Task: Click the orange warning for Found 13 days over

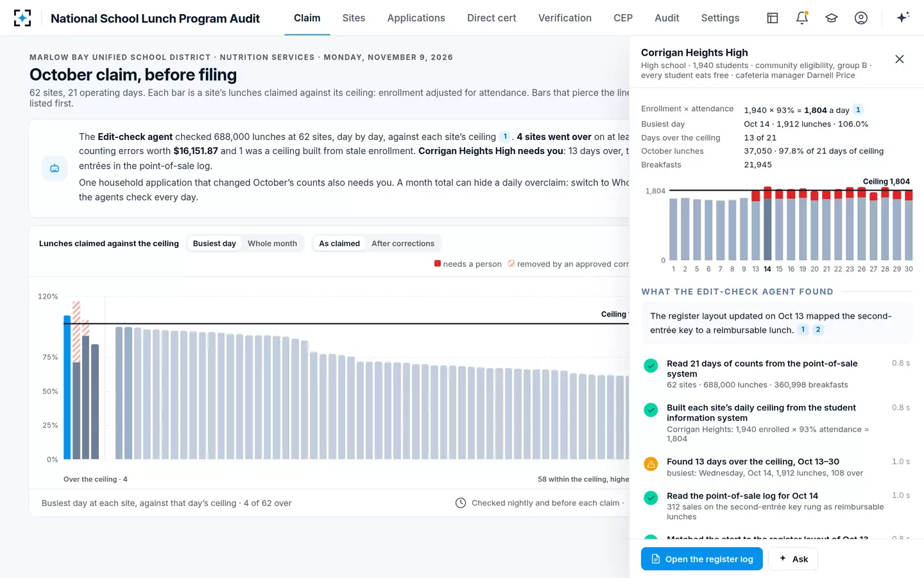Action: tap(651, 464)
